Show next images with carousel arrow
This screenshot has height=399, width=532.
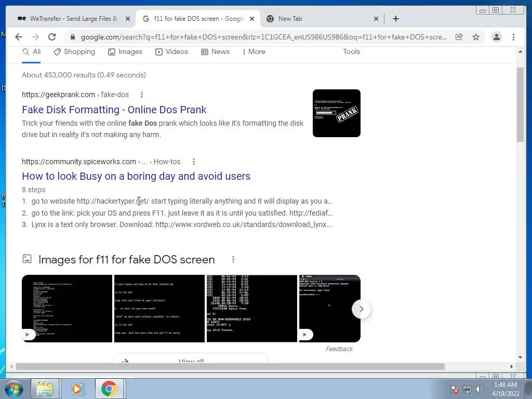[362, 309]
